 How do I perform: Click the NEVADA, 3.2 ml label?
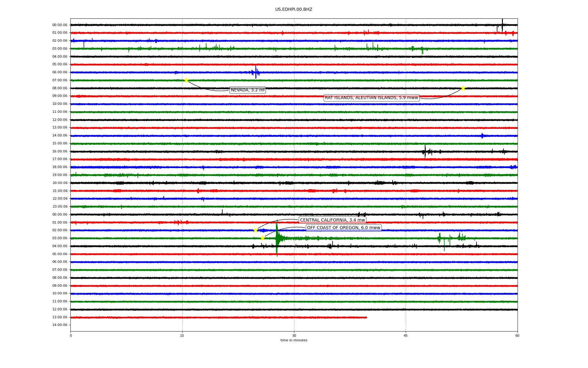point(247,90)
